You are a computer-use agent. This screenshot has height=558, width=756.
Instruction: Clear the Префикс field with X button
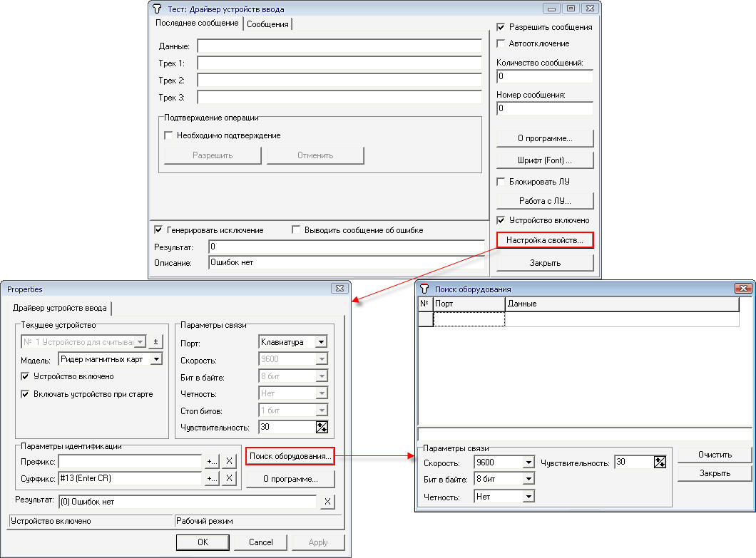coord(229,460)
